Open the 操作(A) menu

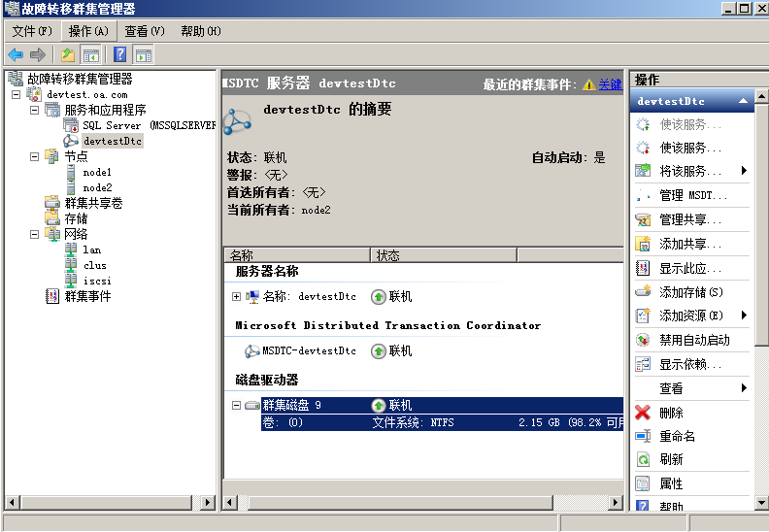[x=88, y=31]
